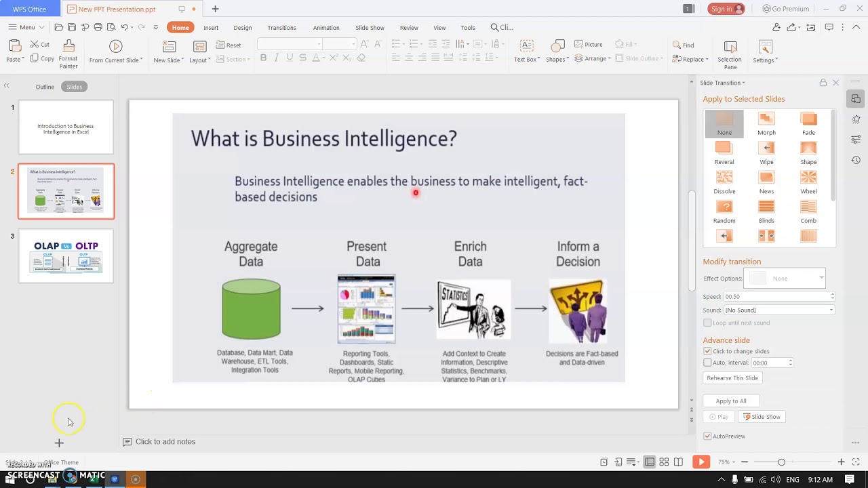868x488 pixels.
Task: Select the Morph transition effect
Action: pyautogui.click(x=766, y=124)
